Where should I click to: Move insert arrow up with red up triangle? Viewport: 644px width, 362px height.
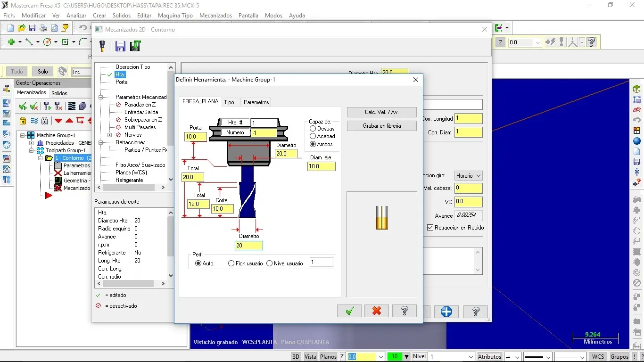(69, 121)
